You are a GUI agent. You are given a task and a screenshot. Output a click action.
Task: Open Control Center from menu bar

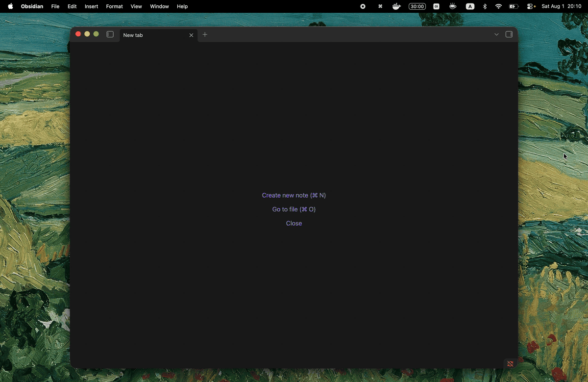coord(531,6)
